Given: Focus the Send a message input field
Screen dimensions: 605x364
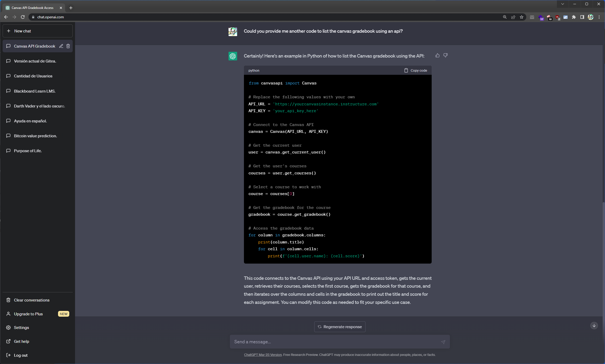Looking at the screenshot, I should (335, 342).
